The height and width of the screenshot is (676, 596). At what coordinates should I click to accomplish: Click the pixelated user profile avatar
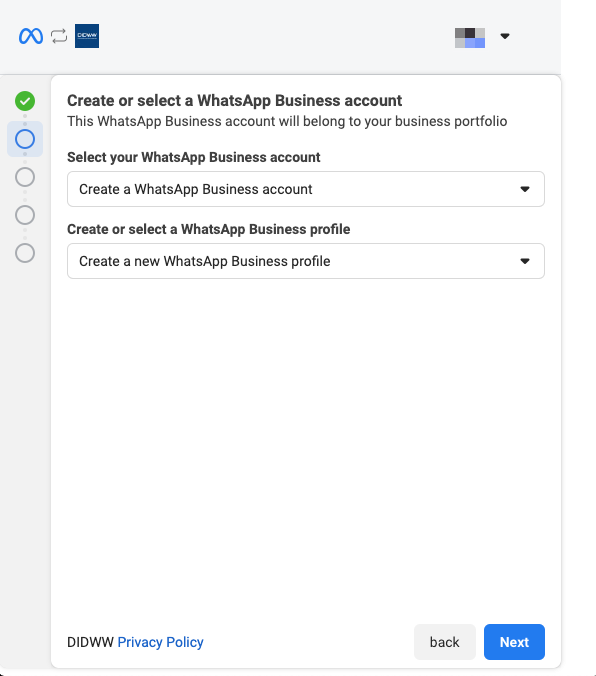click(470, 38)
